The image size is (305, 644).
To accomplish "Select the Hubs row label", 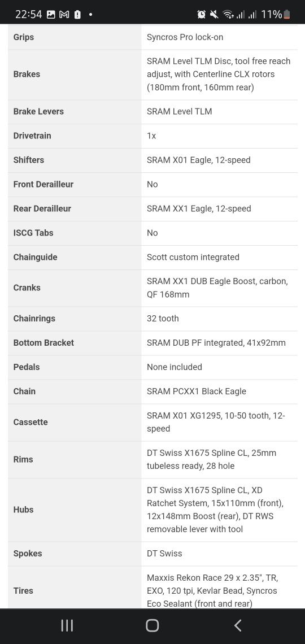I will coord(23,510).
